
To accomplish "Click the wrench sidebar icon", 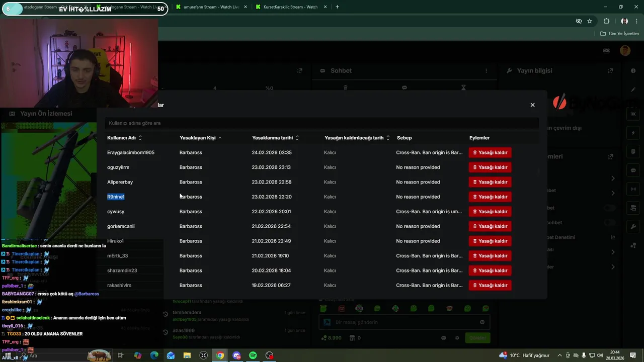I will [x=633, y=227].
